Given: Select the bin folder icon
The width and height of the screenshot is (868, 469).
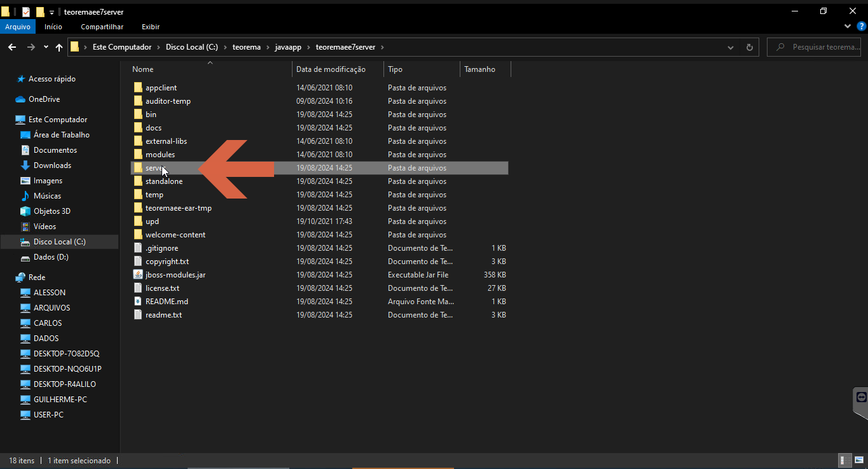Looking at the screenshot, I should 138,115.
